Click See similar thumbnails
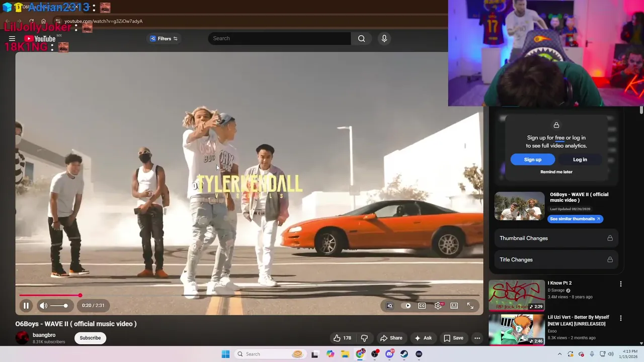The width and height of the screenshot is (644, 362). (x=575, y=219)
